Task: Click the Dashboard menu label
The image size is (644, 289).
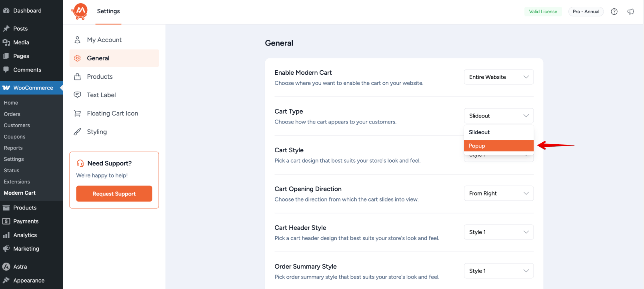Action: point(27,11)
